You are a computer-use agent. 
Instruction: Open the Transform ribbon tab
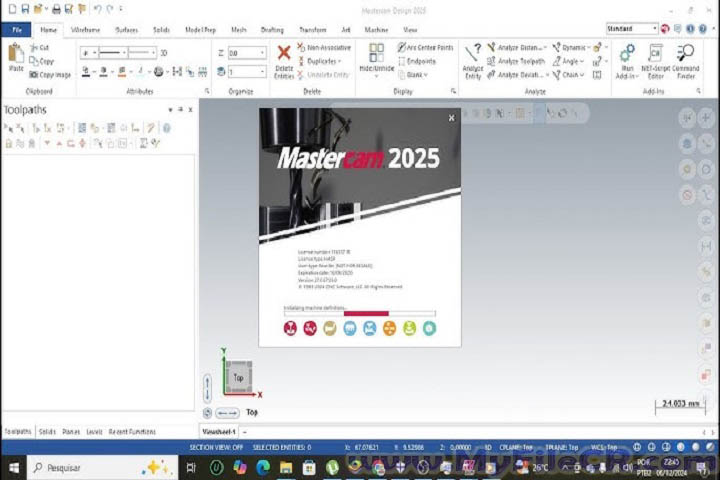tap(313, 30)
